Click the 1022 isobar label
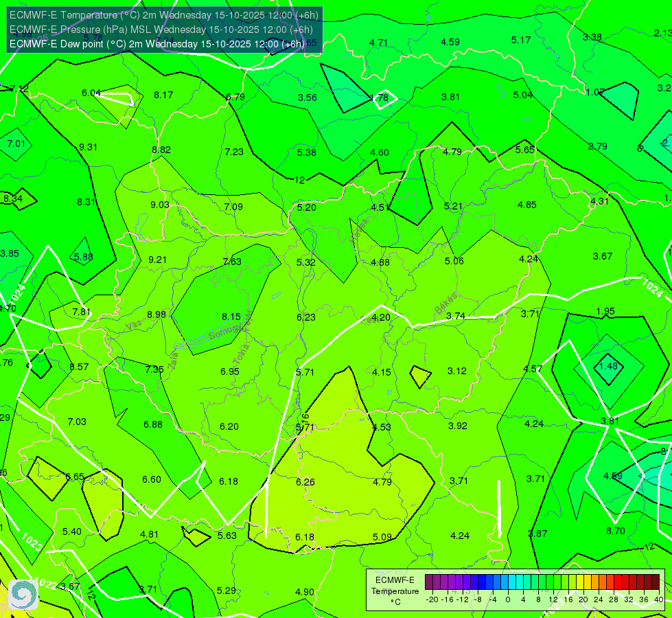The height and width of the screenshot is (618, 672). (45, 584)
